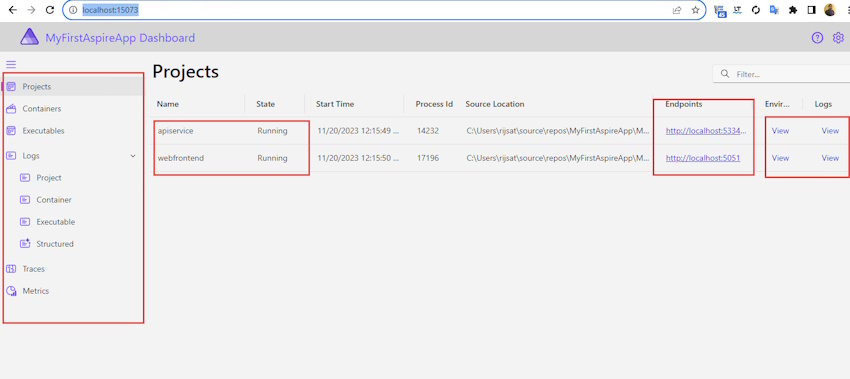Open the dashboard help question icon
Image resolution: width=850 pixels, height=379 pixels.
point(817,38)
